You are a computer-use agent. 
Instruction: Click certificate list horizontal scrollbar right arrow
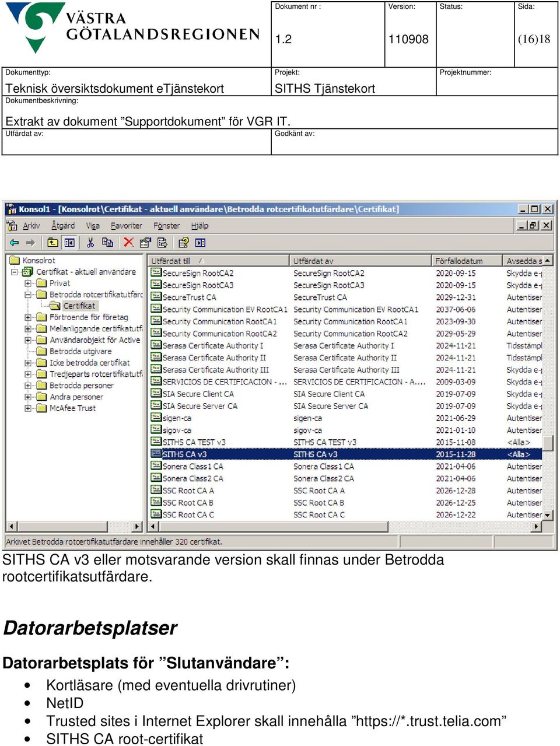pos(537,526)
